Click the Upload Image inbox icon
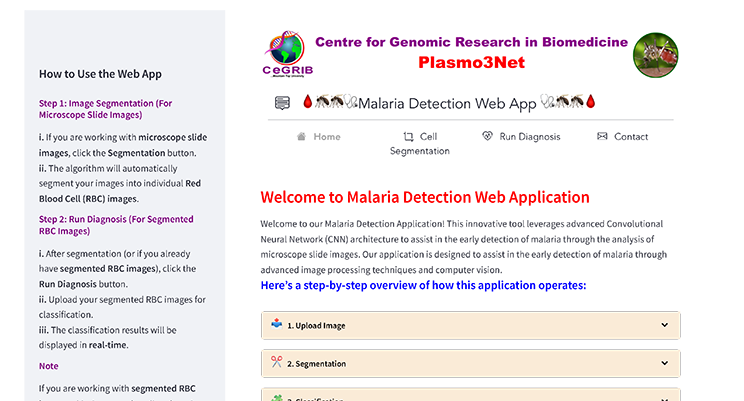Viewport: 744px width, 401px height. tap(277, 324)
